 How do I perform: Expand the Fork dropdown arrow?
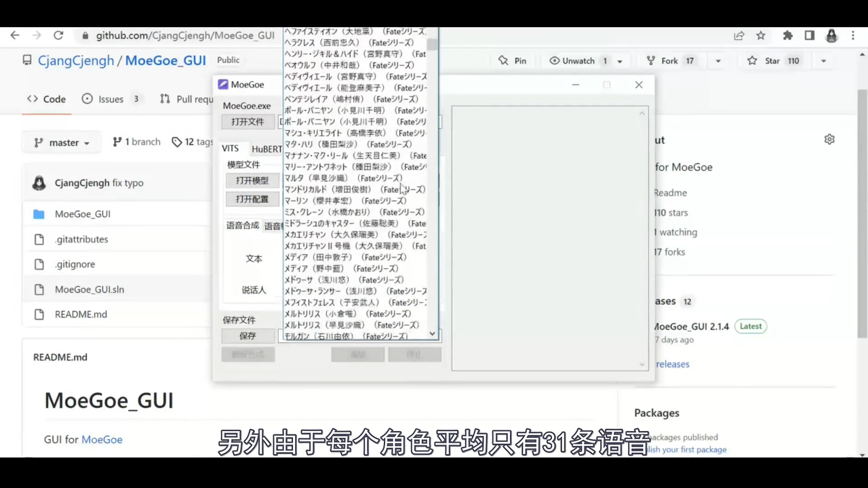[718, 61]
